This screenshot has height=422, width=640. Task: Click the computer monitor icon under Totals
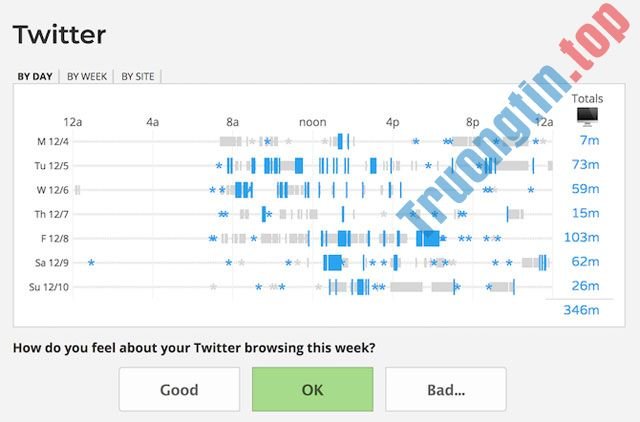587,117
